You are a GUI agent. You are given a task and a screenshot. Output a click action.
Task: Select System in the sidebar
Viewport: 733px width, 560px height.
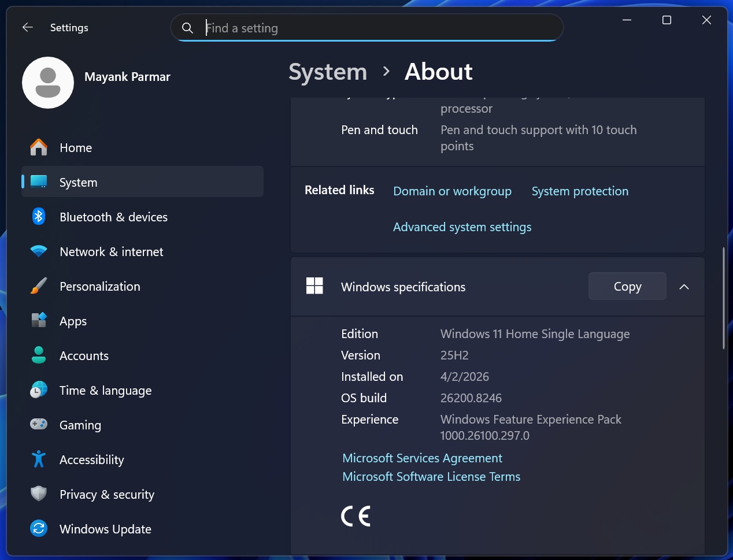[x=142, y=182]
